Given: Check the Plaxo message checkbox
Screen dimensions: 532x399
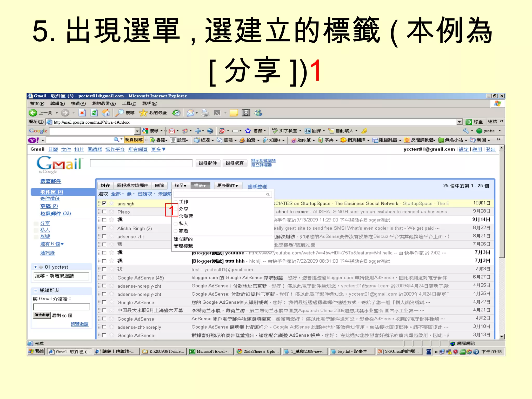Looking at the screenshot, I should coord(104,212).
